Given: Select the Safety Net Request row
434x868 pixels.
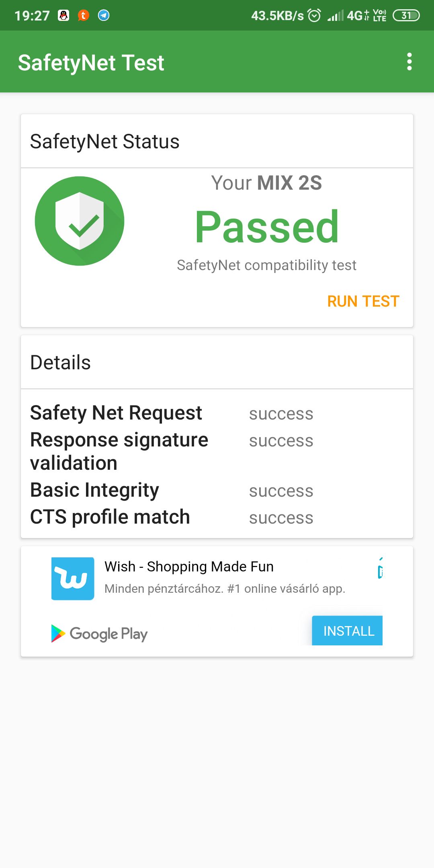Looking at the screenshot, I should [217, 413].
